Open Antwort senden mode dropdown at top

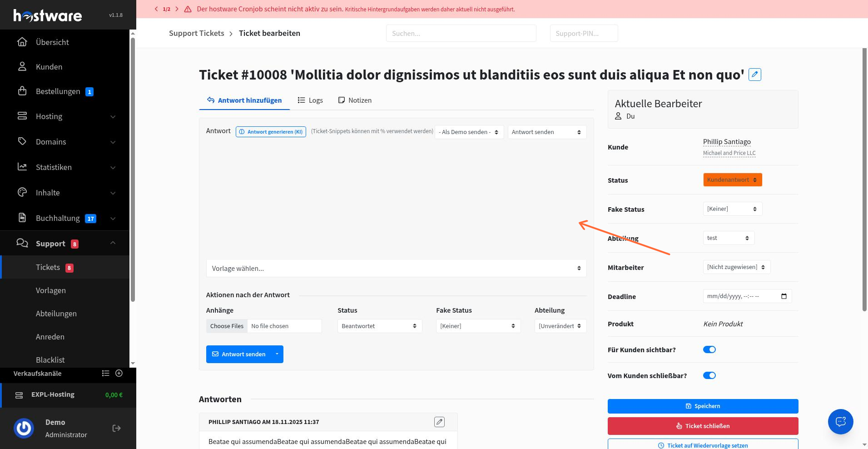click(x=547, y=132)
